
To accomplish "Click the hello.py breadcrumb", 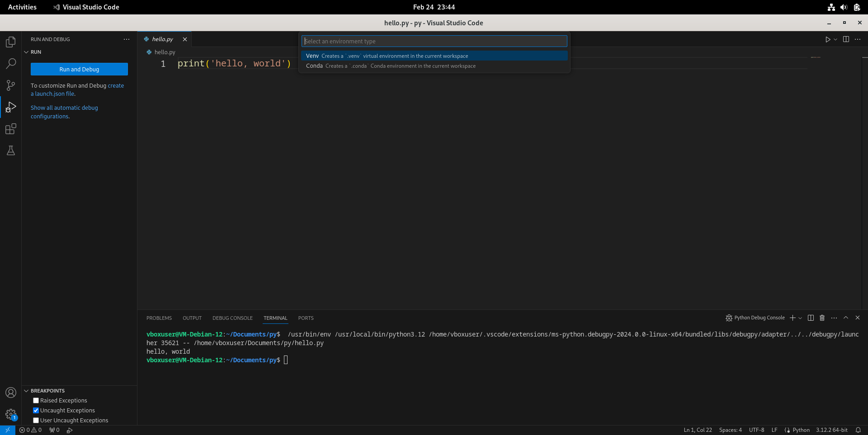I will coord(161,52).
